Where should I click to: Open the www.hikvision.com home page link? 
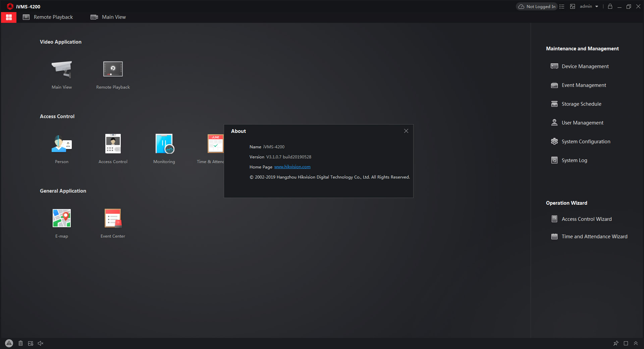[x=292, y=167]
